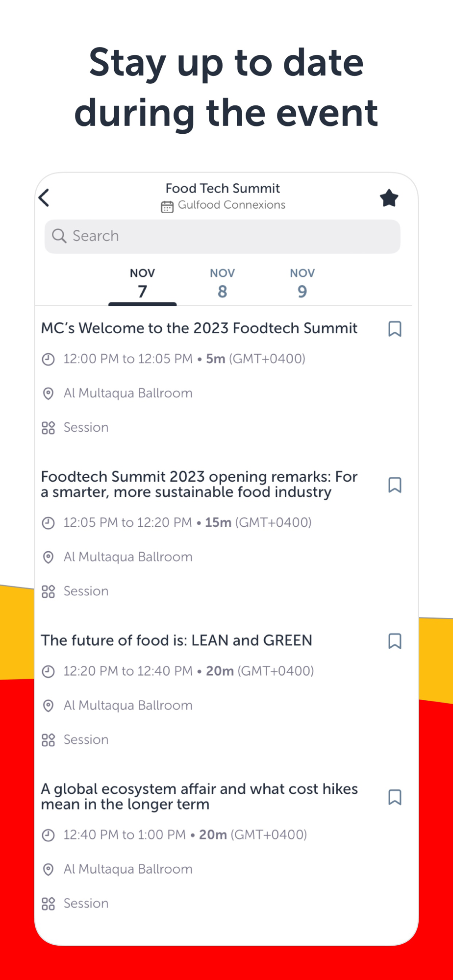Bookmark the global ecosystem affair session
The image size is (453, 980).
pos(395,797)
